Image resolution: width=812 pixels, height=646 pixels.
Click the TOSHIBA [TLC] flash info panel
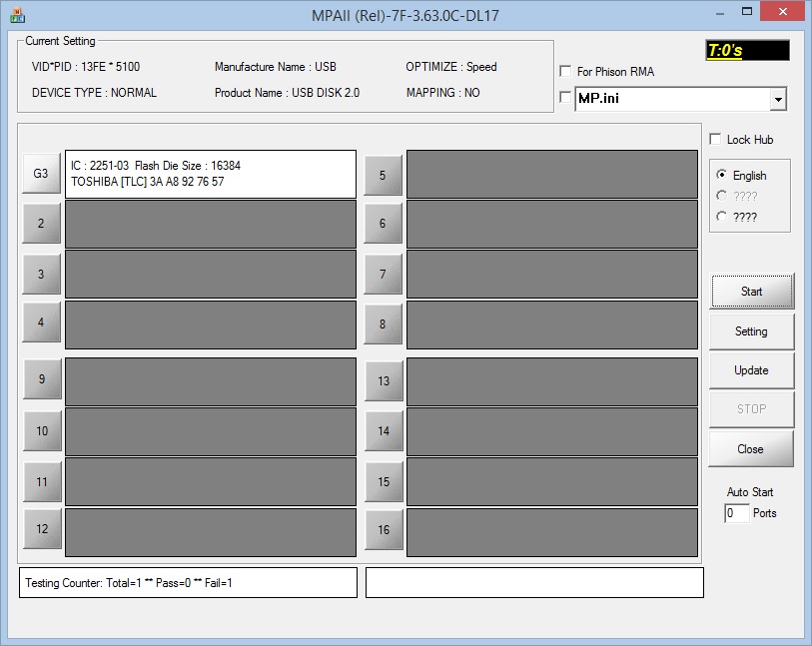[x=211, y=174]
